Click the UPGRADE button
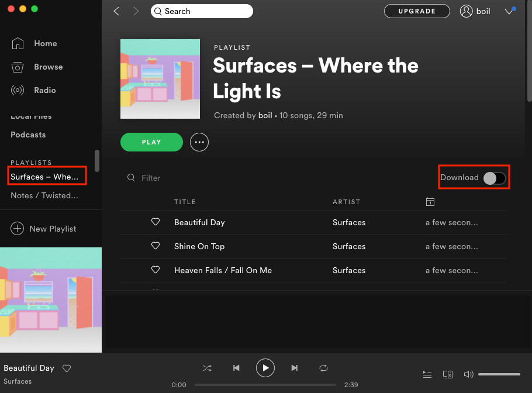This screenshot has height=393, width=532. [x=417, y=11]
